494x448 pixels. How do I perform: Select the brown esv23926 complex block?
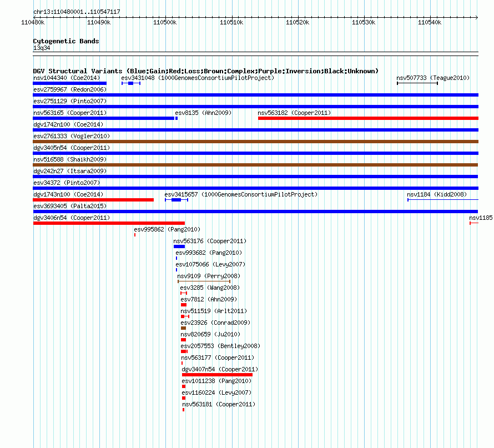[183, 328]
